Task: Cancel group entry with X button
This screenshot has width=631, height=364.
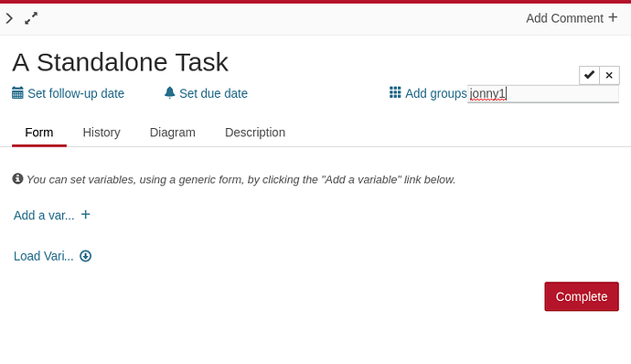Action: [609, 75]
